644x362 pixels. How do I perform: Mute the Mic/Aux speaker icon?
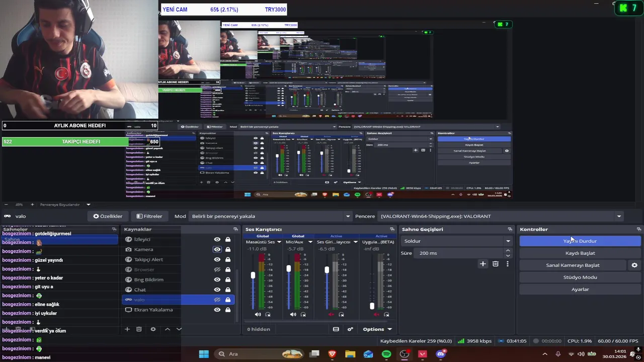[x=293, y=315]
